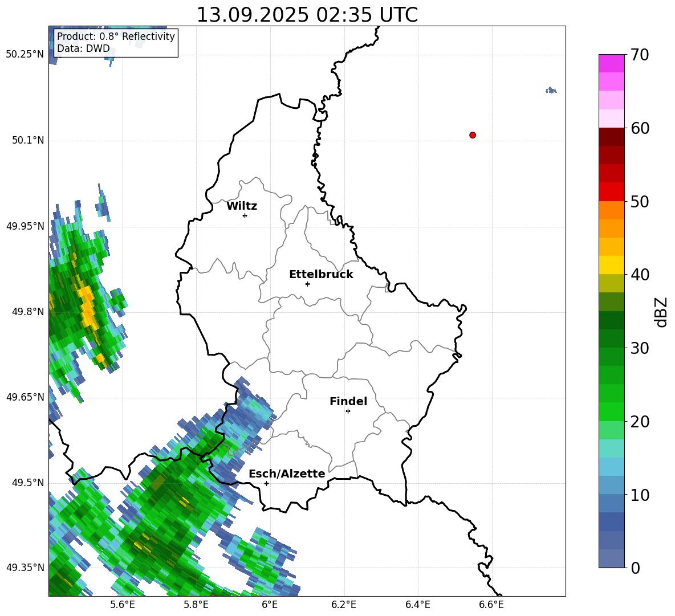This screenshot has width=675, height=616.
Task: Click the 40 label on the colorbar
Action: pos(640,275)
